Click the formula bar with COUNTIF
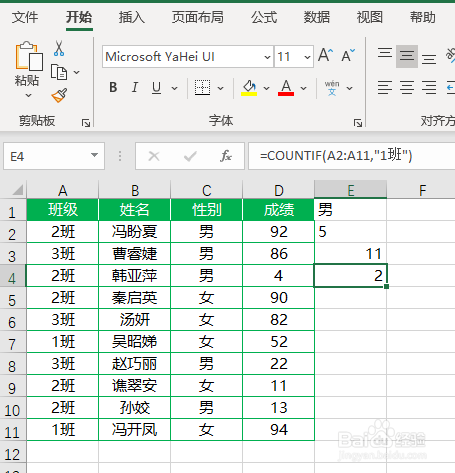Screen dimensions: 455x473 pyautogui.click(x=352, y=156)
